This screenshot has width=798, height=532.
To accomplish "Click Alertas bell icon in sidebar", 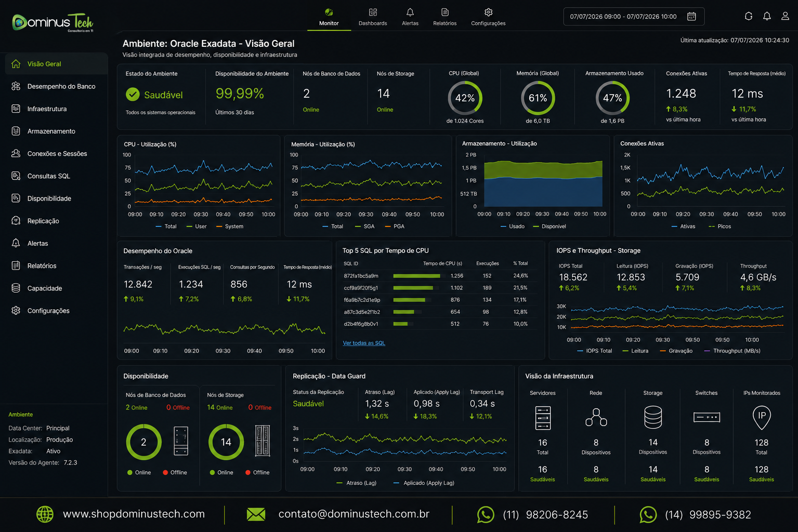I will [x=16, y=243].
